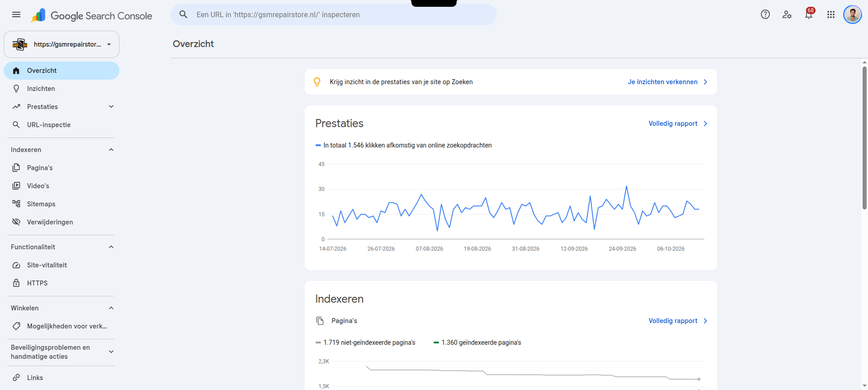Go to Verwijderingen in the sidebar

pos(61,222)
